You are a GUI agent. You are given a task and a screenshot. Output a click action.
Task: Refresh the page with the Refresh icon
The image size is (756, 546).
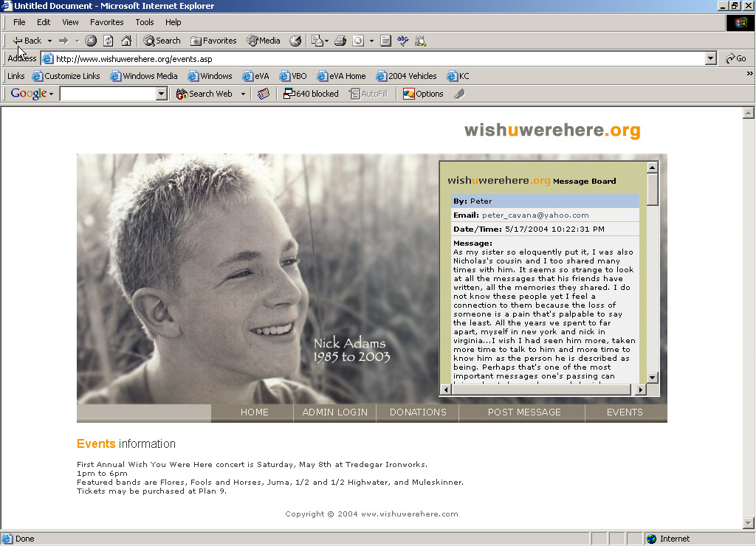tap(109, 41)
